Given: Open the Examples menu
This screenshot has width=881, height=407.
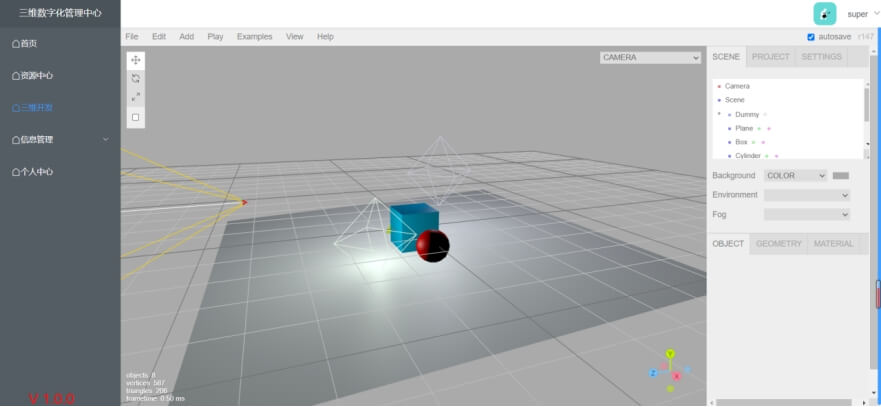Looking at the screenshot, I should pos(255,37).
